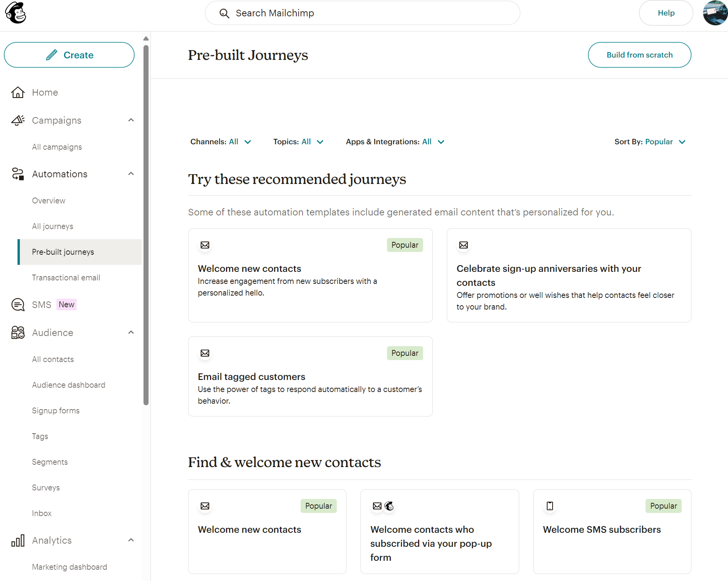The height and width of the screenshot is (581, 728).
Task: Open Automations Overview page
Action: coord(49,201)
